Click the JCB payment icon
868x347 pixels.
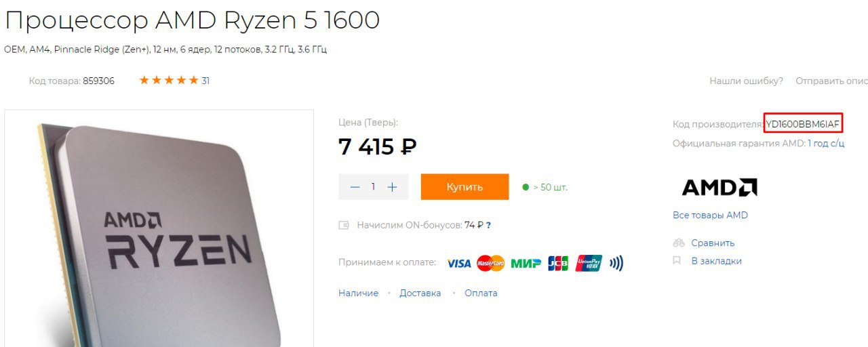click(558, 263)
